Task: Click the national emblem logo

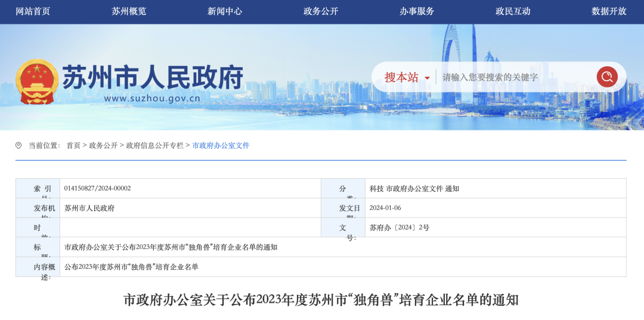Action: [37, 81]
